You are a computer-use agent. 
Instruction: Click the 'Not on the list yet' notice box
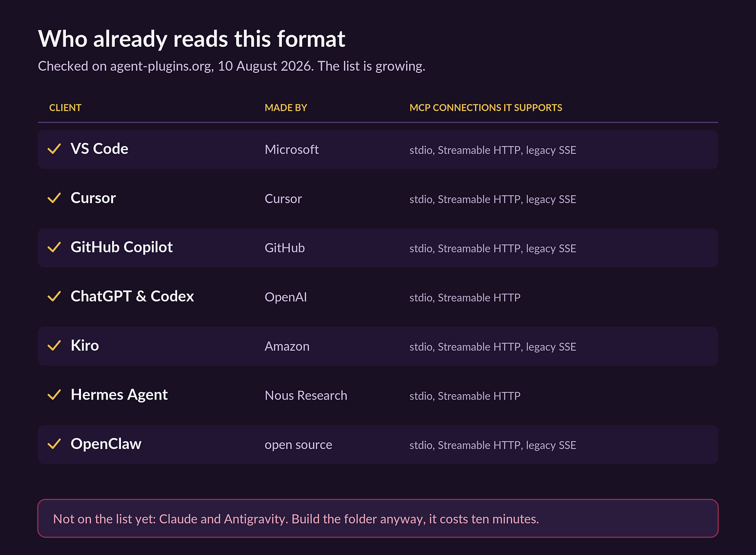[378, 518]
